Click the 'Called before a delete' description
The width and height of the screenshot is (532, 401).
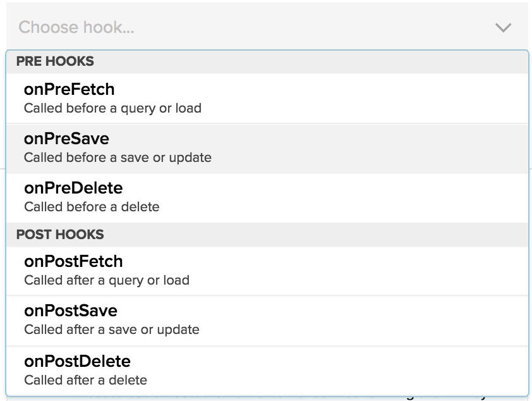pyautogui.click(x=92, y=207)
